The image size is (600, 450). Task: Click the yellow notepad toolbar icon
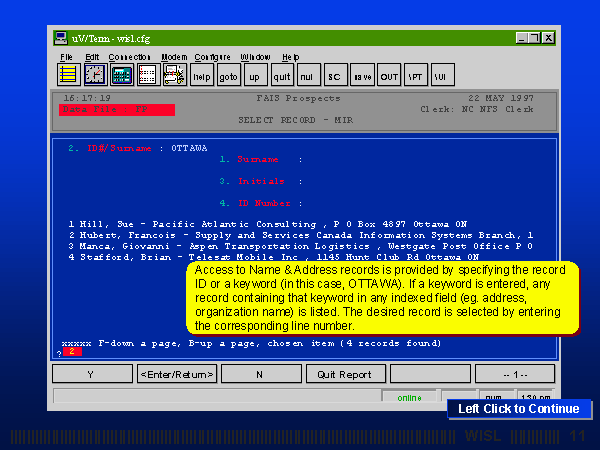[x=68, y=75]
